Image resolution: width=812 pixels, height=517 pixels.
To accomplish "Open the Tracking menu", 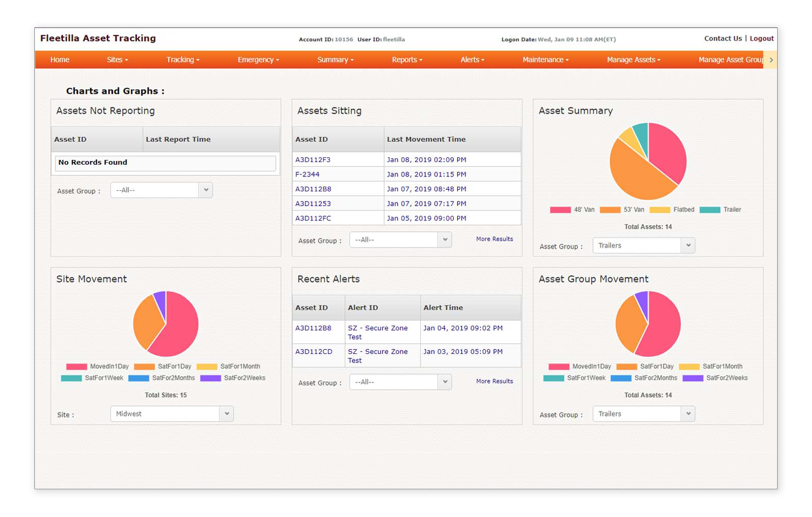I will [x=182, y=59].
